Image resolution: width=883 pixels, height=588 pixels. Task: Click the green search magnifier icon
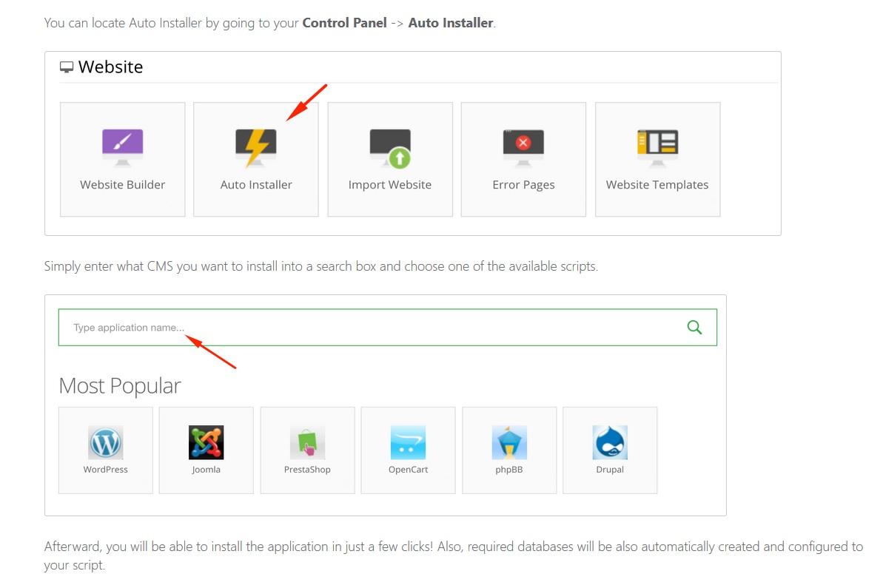coord(694,327)
